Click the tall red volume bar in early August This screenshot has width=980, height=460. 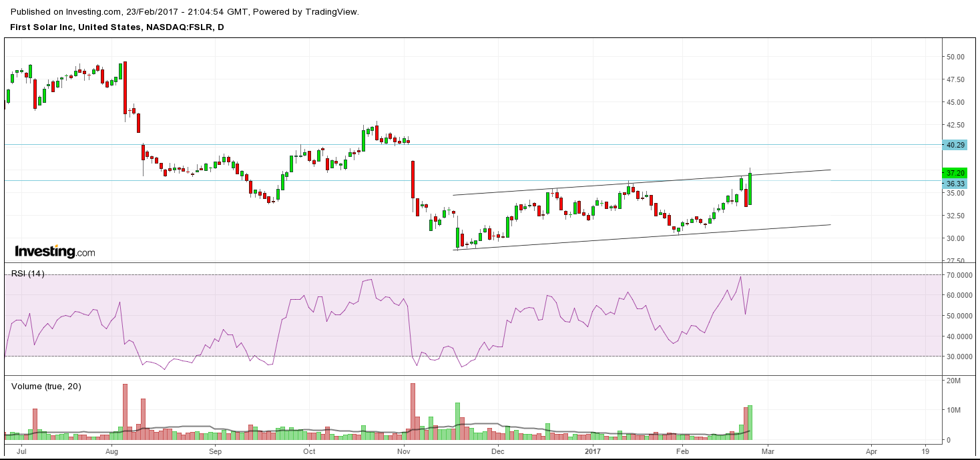[x=125, y=412]
